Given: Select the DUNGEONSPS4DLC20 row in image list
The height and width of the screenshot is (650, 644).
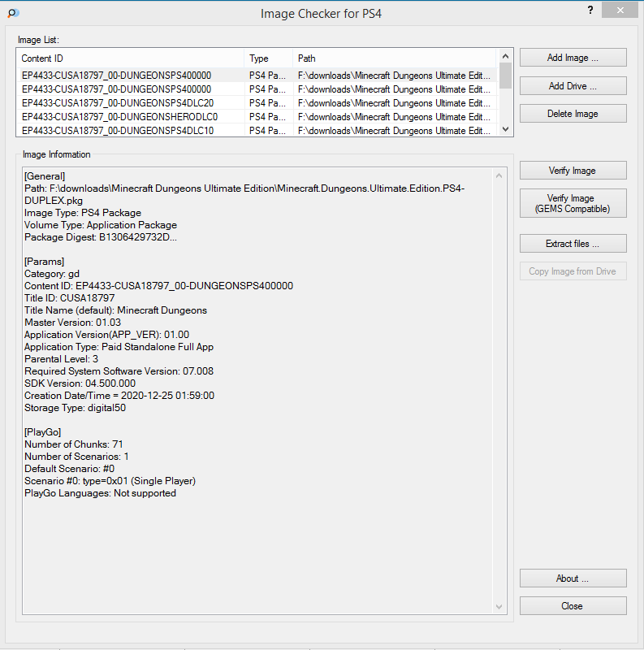Looking at the screenshot, I should (x=256, y=103).
